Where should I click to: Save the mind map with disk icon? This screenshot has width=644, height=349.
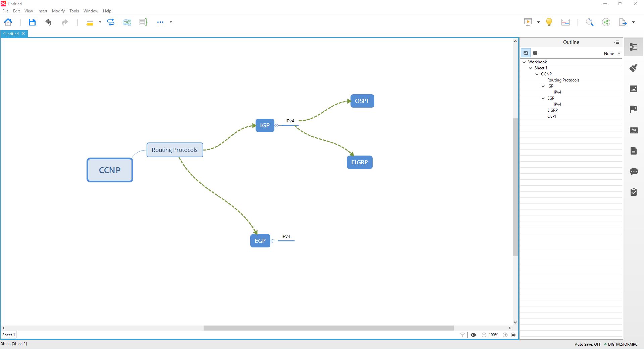click(32, 22)
